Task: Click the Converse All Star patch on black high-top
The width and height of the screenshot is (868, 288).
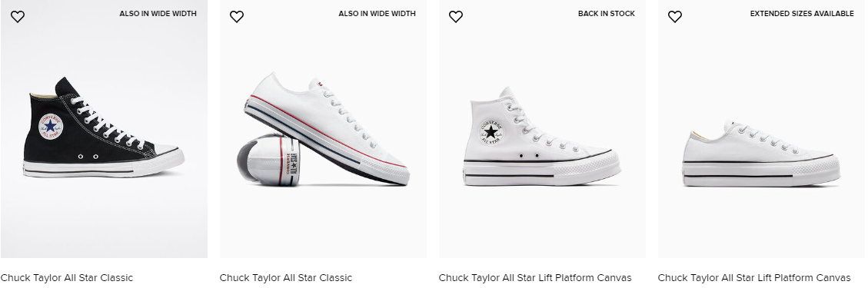Action: 51,127
